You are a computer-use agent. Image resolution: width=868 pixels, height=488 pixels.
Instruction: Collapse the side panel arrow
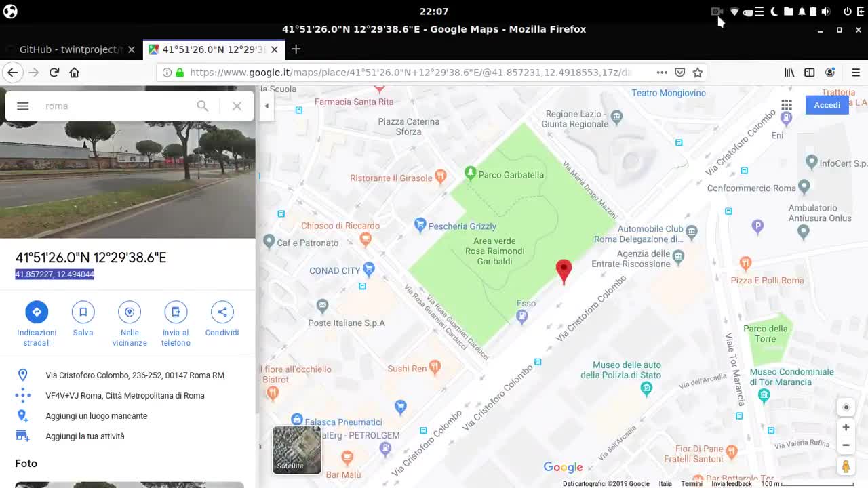(267, 106)
